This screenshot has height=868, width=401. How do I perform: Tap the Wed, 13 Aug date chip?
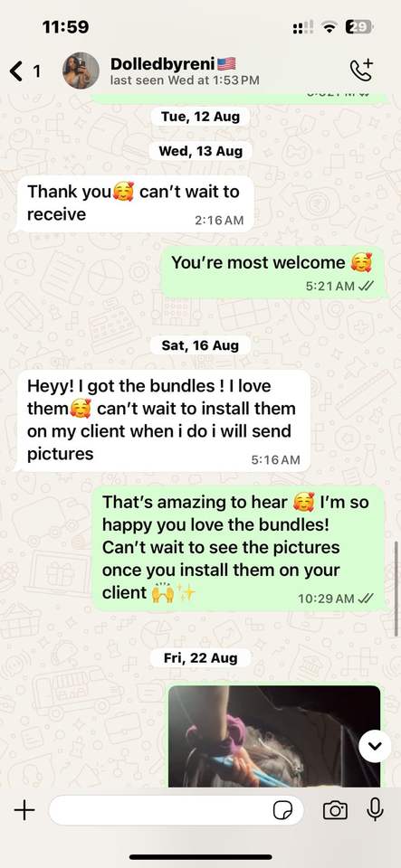pyautogui.click(x=201, y=151)
